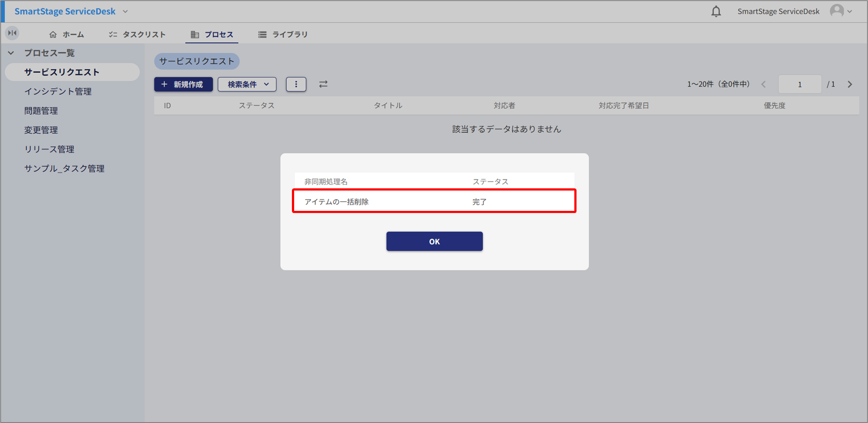Image resolution: width=868 pixels, height=423 pixels.
Task: Open the user avatar account menu
Action: coord(840,11)
